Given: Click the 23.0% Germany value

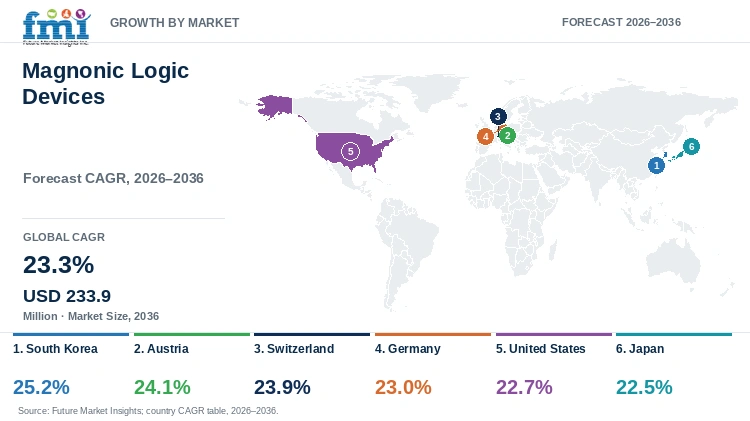Looking at the screenshot, I should [403, 387].
